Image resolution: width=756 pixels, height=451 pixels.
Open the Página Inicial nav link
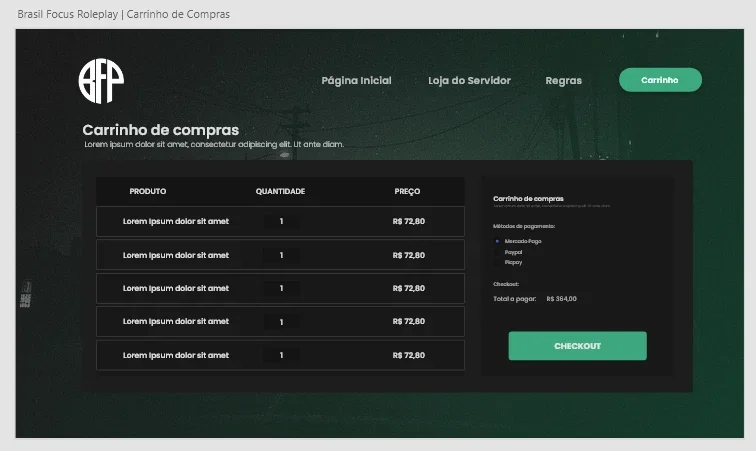(x=356, y=81)
